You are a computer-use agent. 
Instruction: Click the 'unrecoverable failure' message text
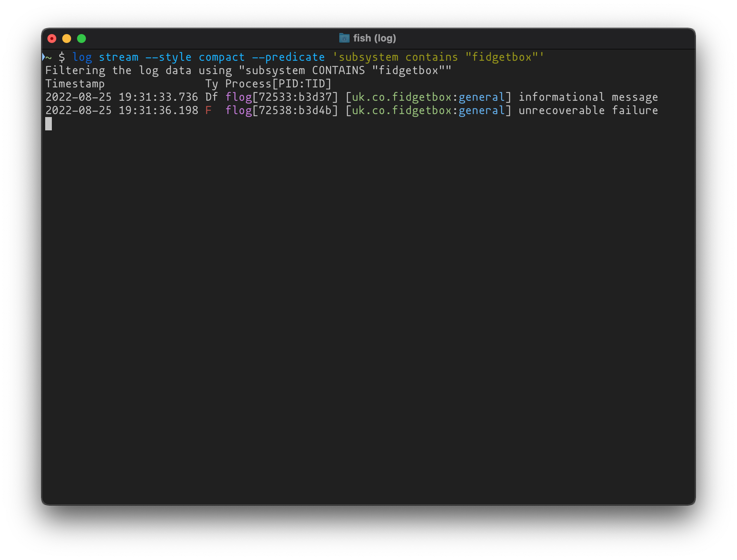[588, 110]
